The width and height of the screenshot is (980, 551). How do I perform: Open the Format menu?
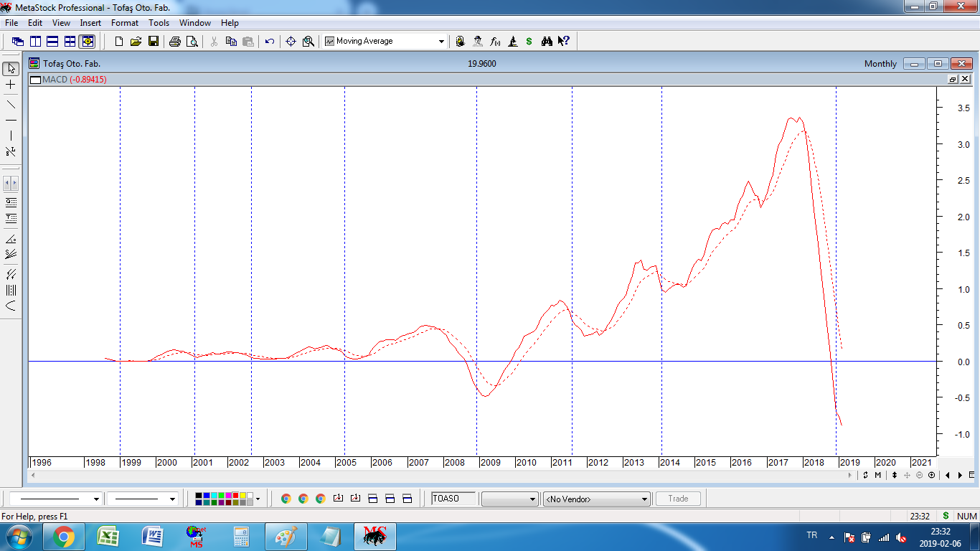click(x=125, y=23)
